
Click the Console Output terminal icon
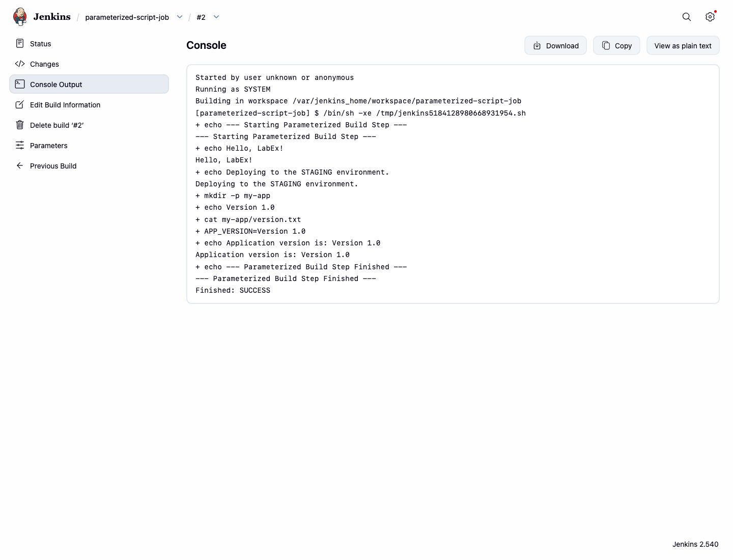coord(20,84)
